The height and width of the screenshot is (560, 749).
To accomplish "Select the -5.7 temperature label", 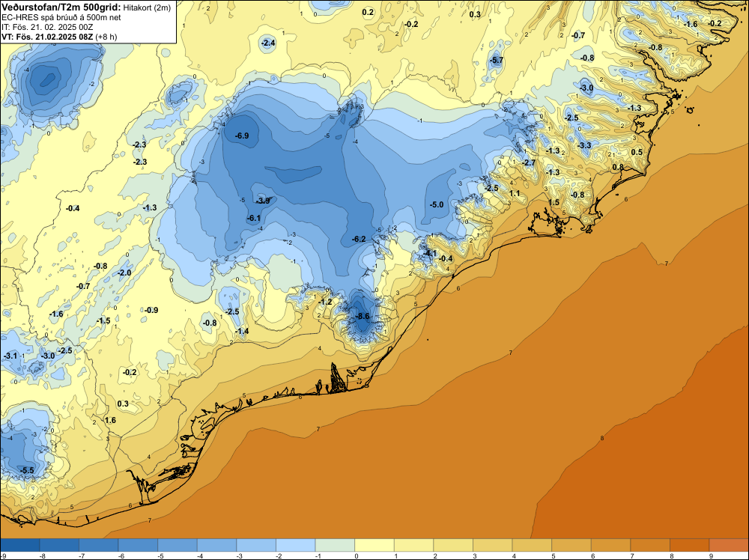I will (x=497, y=60).
